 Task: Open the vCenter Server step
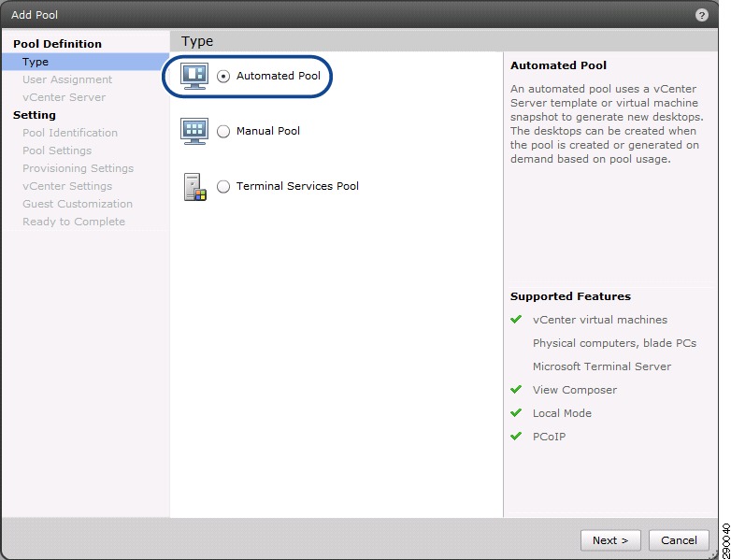coord(64,97)
